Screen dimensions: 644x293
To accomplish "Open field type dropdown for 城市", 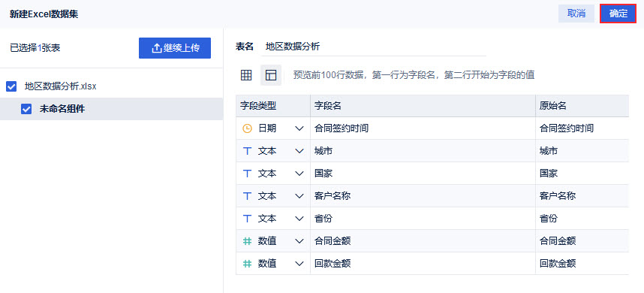I will point(299,151).
